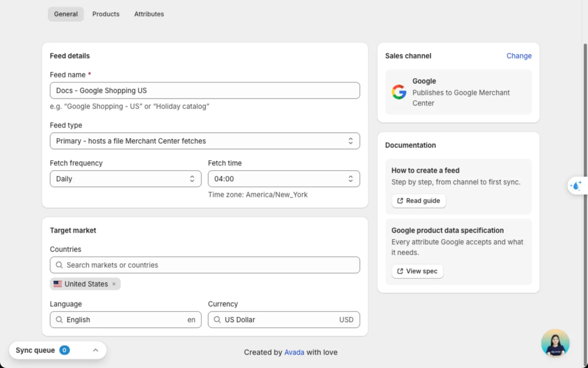Click the 'Target market' heading
The image size is (588, 368).
point(73,230)
